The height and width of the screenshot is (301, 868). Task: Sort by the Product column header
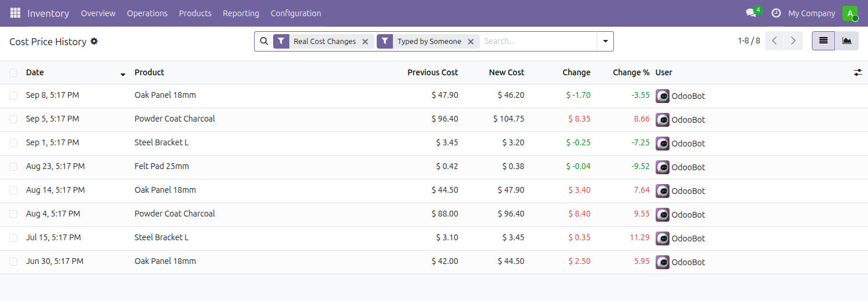tap(149, 72)
